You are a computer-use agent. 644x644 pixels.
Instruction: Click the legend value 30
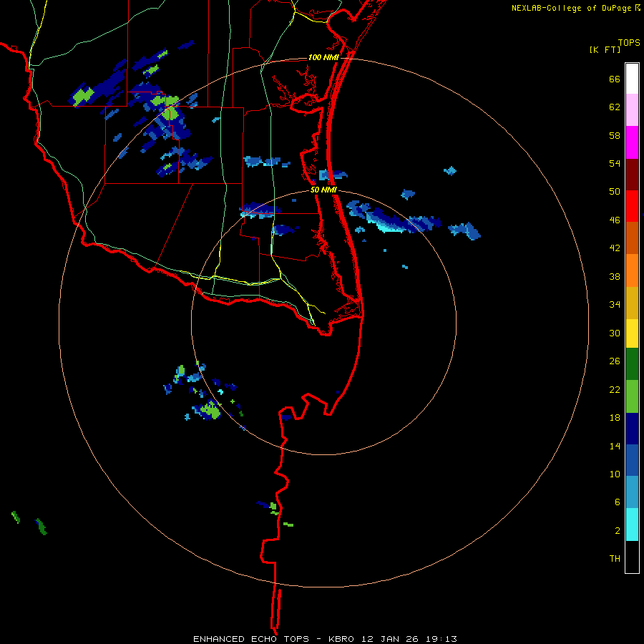click(615, 333)
